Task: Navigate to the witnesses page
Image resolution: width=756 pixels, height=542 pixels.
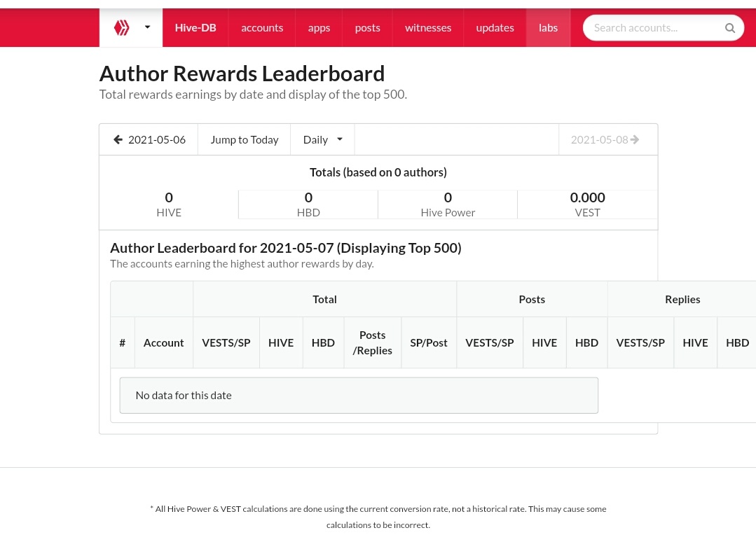Action: click(427, 27)
